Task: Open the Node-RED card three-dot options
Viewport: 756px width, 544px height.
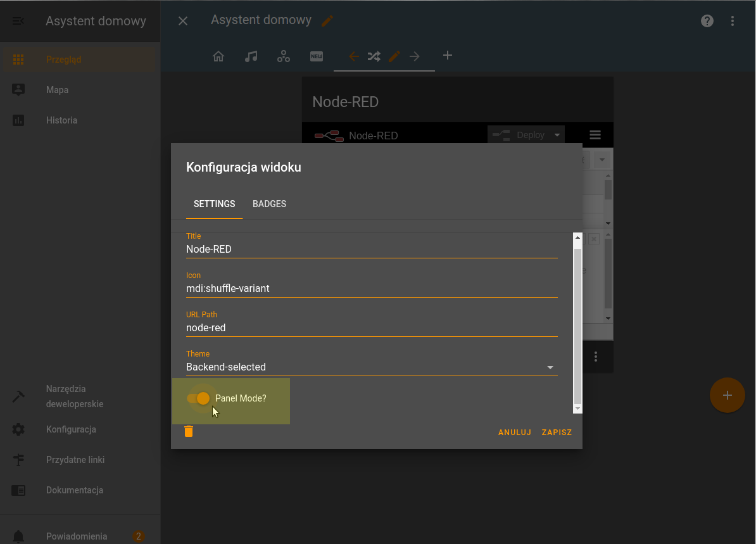Action: pyautogui.click(x=596, y=357)
